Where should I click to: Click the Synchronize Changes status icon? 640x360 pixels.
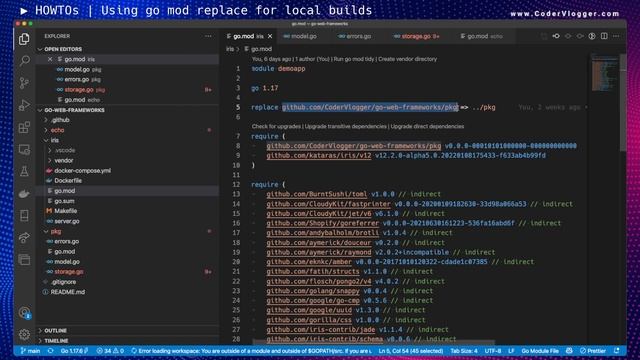(x=51, y=351)
